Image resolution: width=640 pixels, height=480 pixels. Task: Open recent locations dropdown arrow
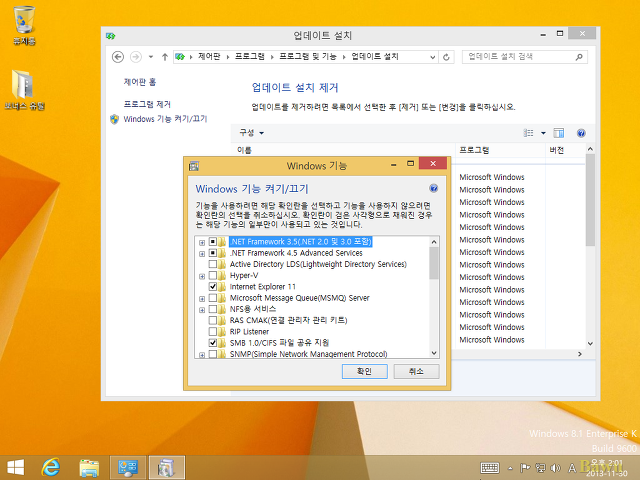[x=151, y=57]
